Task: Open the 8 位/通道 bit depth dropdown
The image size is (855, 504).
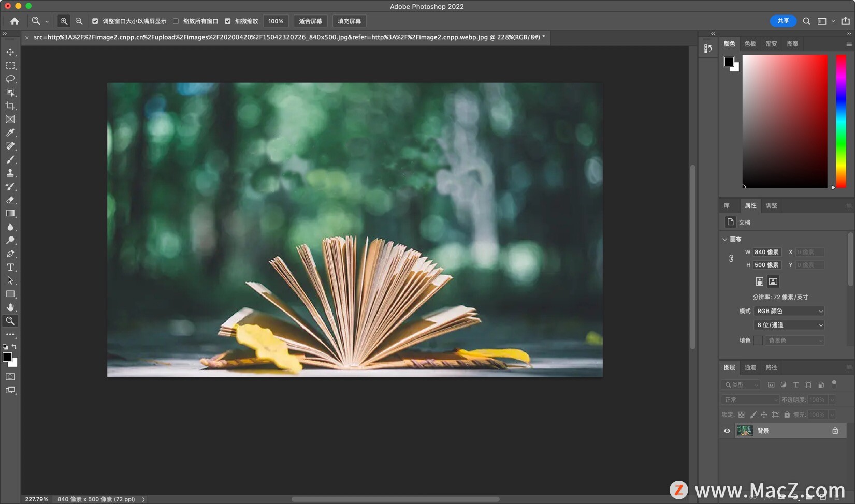Action: [789, 325]
